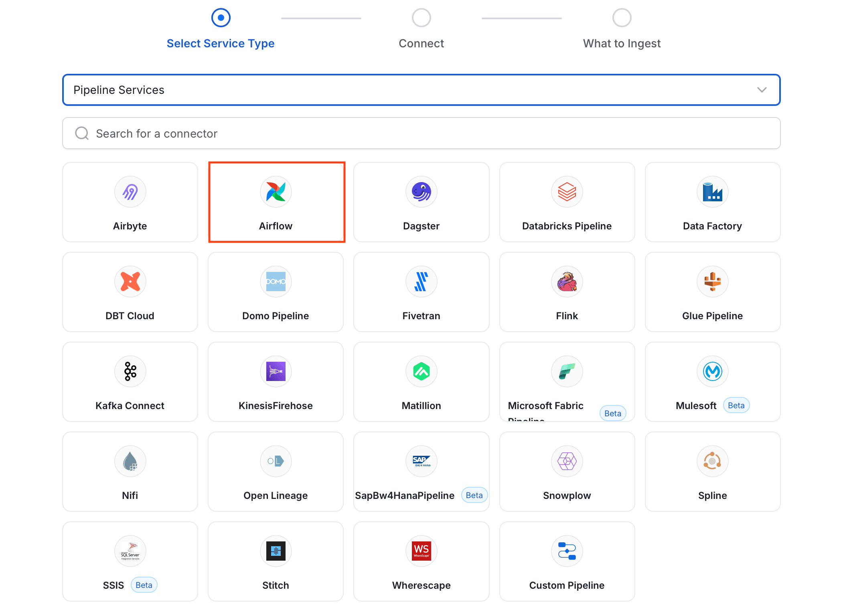
Task: Click the Domo Pipeline label text
Action: (x=276, y=316)
